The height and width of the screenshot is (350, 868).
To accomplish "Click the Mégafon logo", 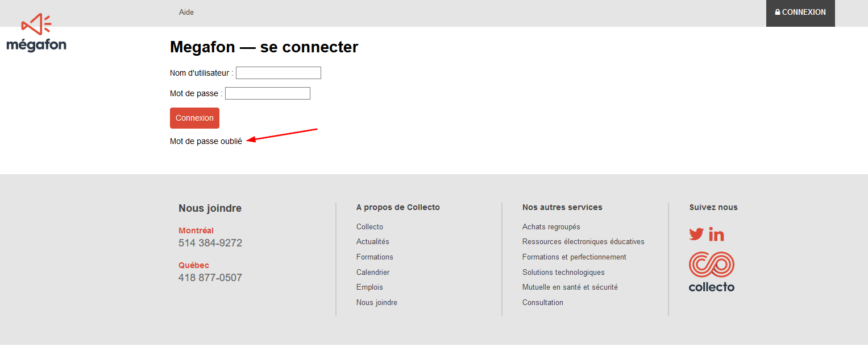I will (x=36, y=33).
